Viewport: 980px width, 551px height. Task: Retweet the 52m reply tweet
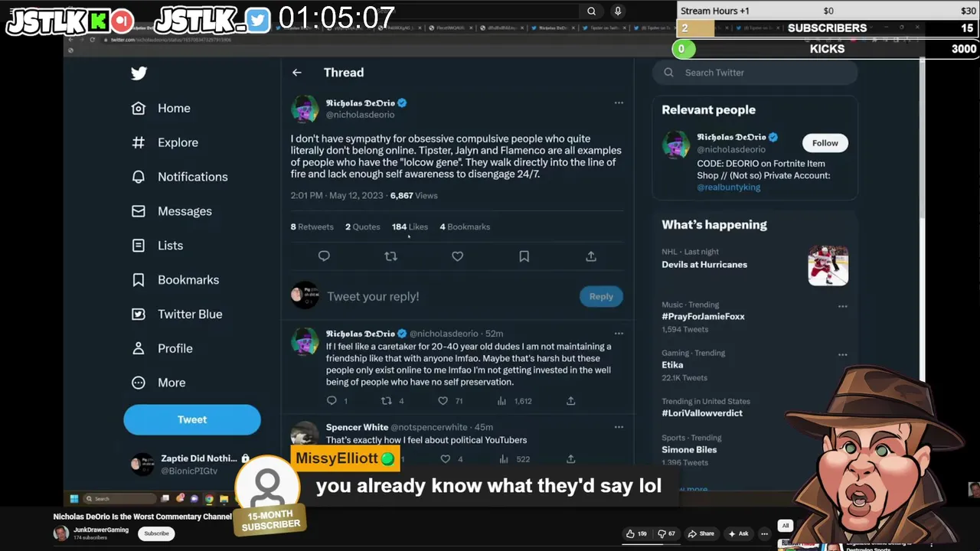pos(387,401)
